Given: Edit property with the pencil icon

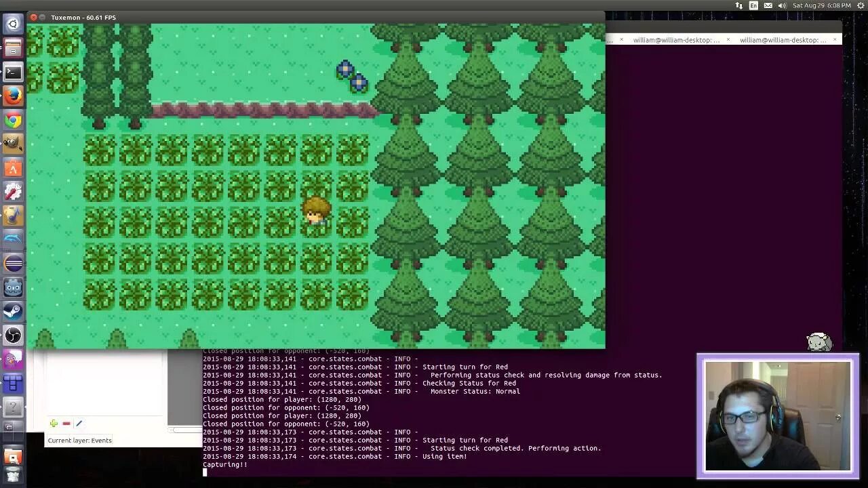Looking at the screenshot, I should (x=79, y=424).
